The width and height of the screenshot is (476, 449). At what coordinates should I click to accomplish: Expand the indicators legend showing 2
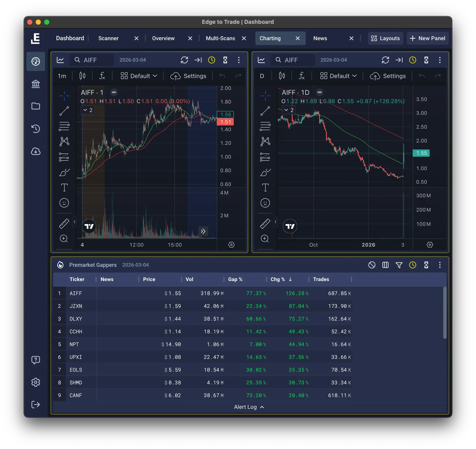88,110
